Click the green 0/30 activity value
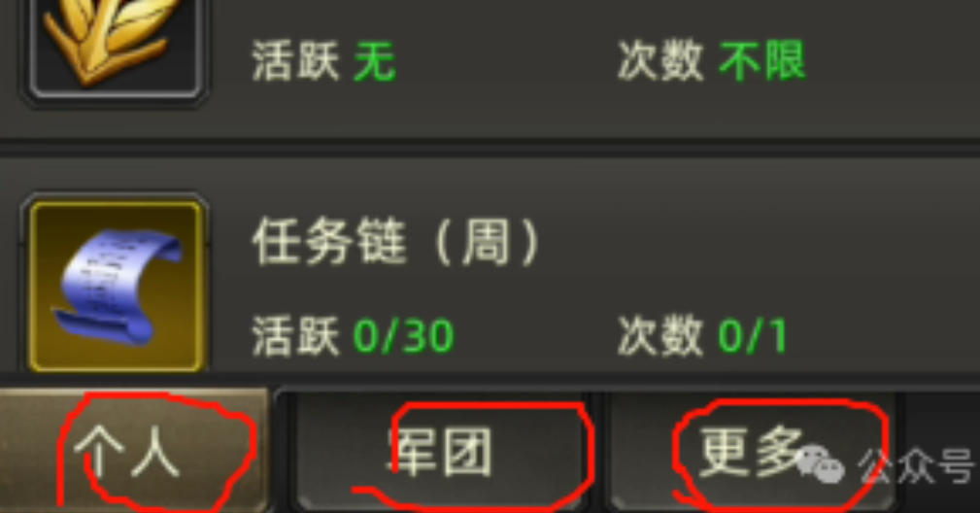 (404, 336)
